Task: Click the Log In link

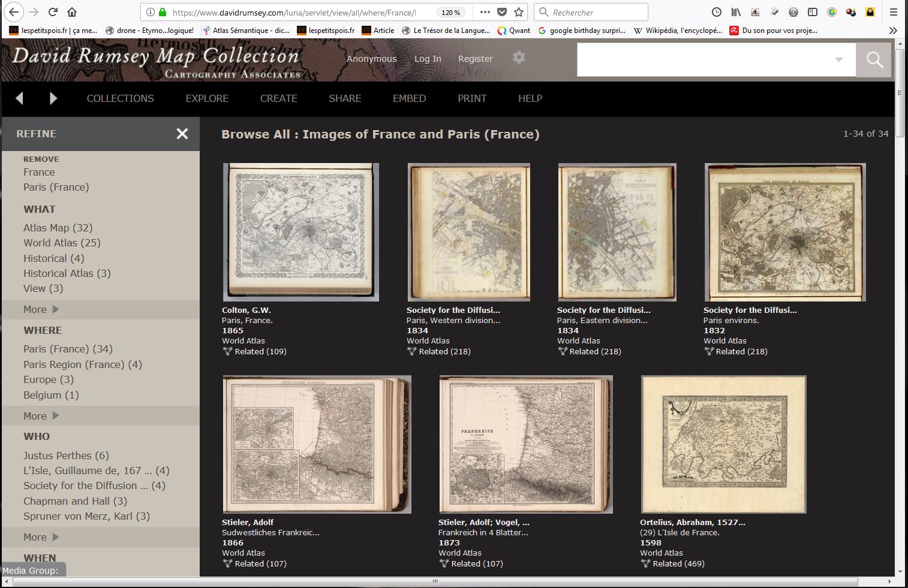Action: (x=427, y=59)
